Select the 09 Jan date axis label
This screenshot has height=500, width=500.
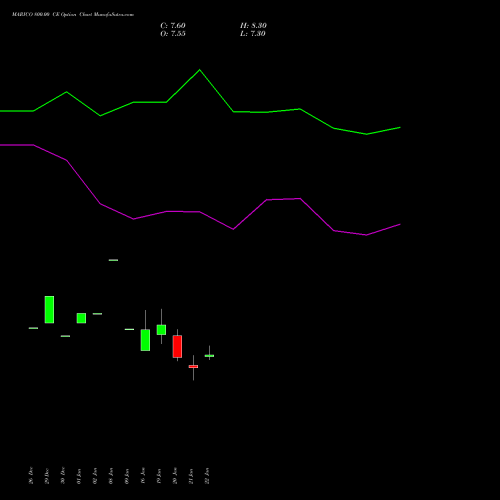click(x=127, y=476)
